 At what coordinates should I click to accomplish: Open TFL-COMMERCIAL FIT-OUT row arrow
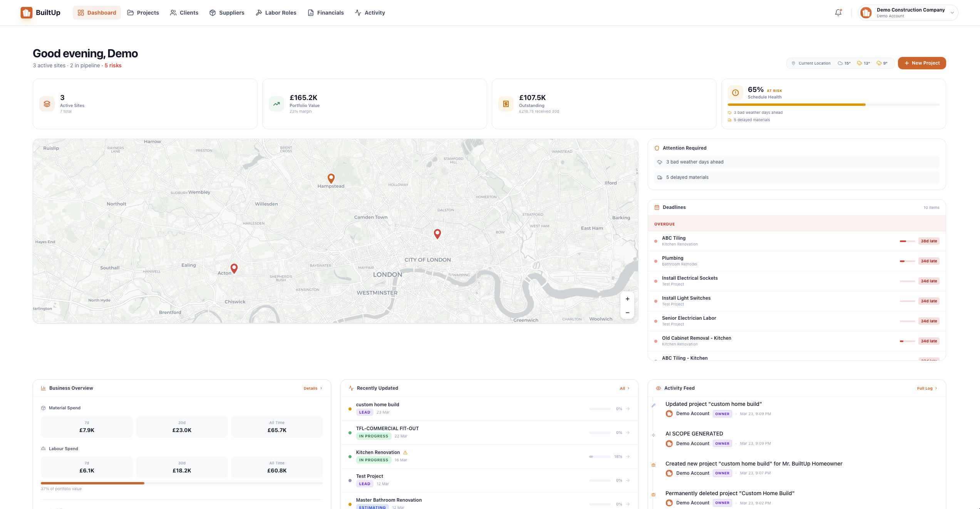tap(628, 433)
